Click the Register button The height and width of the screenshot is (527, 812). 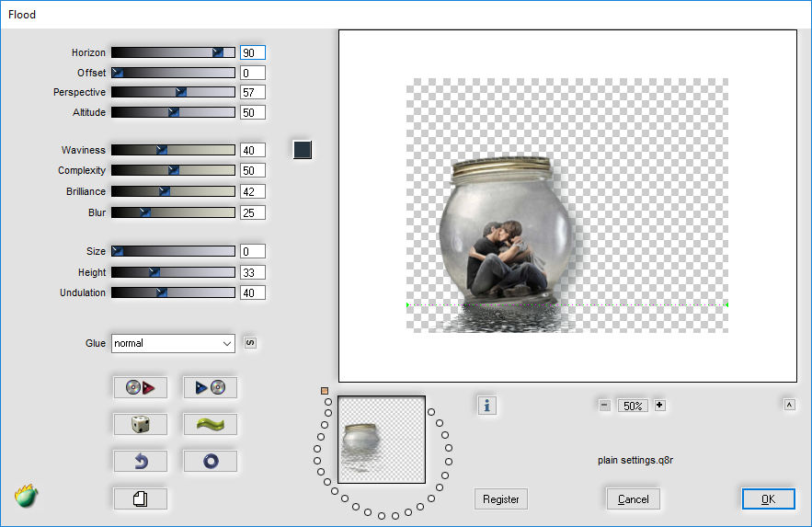(501, 499)
